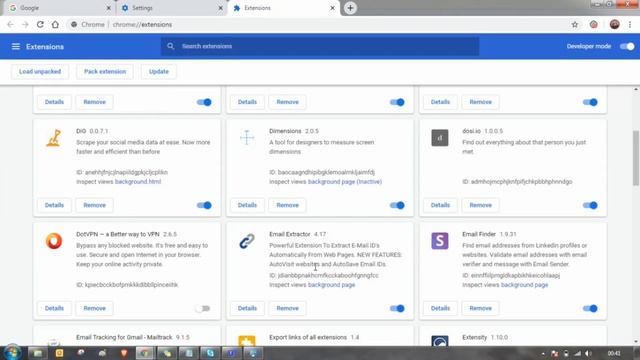Click the system clock in the taskbar

click(613, 353)
